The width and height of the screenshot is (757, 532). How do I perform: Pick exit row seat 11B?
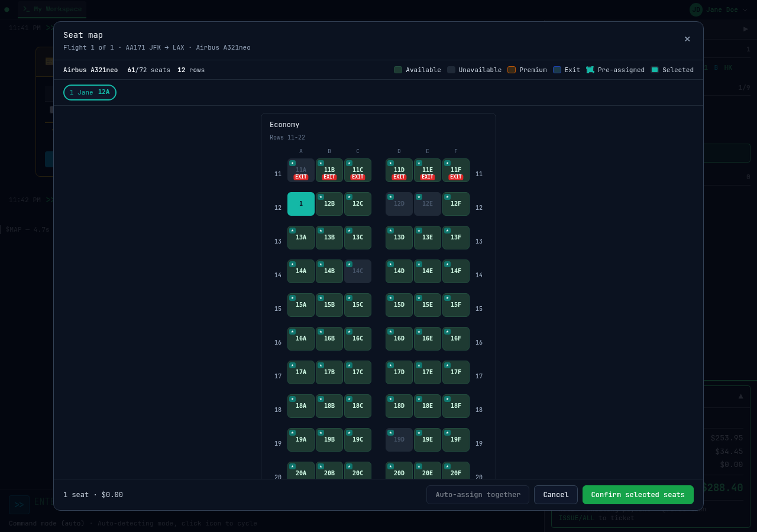(x=329, y=170)
